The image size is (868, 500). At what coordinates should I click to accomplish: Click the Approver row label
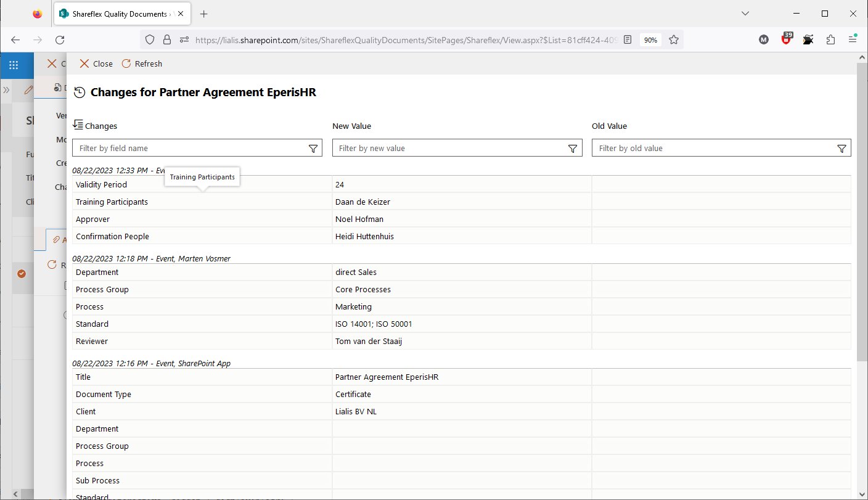click(x=92, y=219)
